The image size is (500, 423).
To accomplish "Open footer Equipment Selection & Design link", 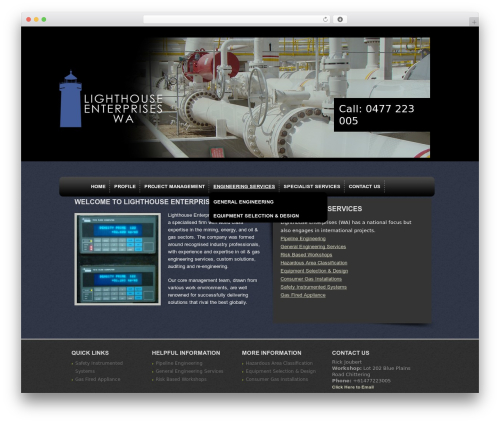I will coord(280,371).
